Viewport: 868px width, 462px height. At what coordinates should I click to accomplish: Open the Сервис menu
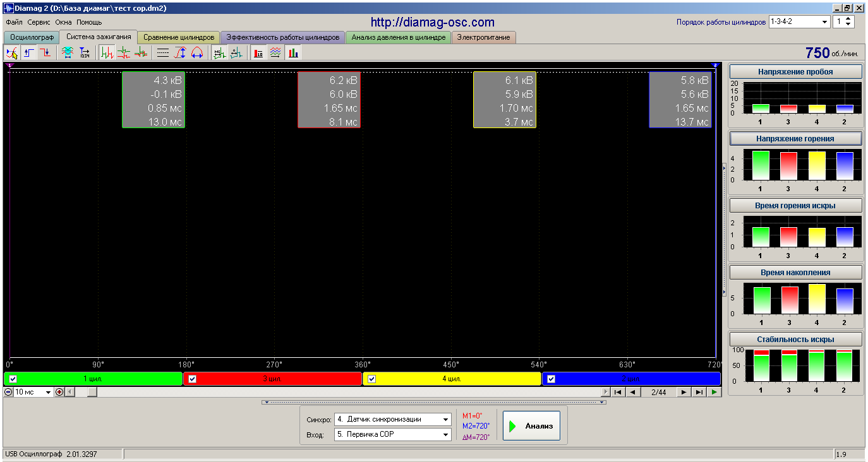click(39, 22)
